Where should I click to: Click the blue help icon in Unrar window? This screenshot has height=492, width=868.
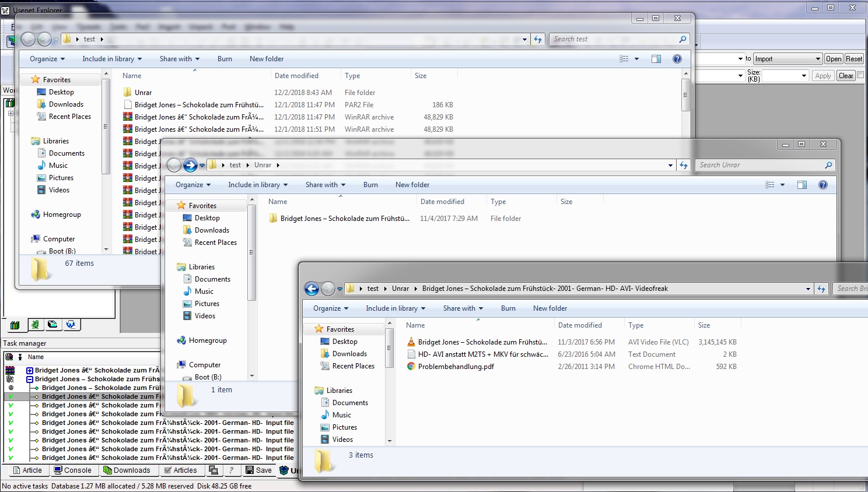pos(822,185)
